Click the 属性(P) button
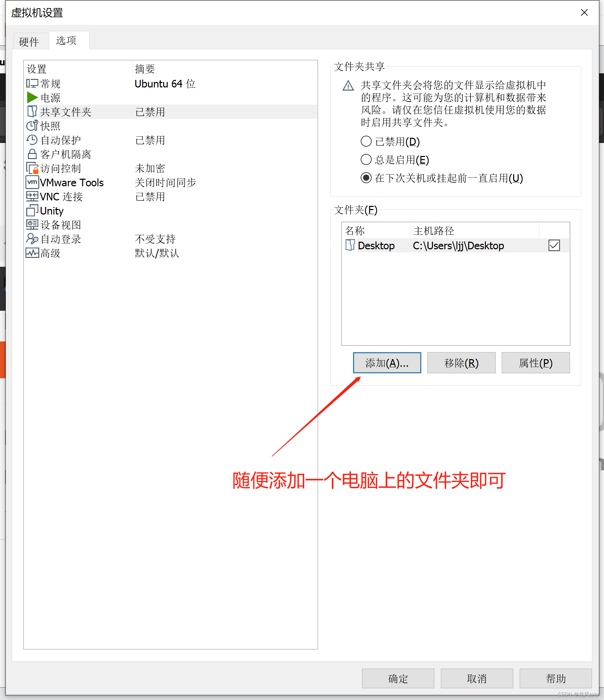Image resolution: width=604 pixels, height=700 pixels. coord(536,363)
